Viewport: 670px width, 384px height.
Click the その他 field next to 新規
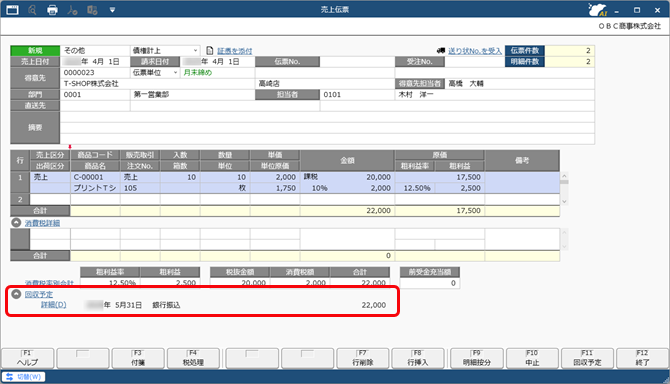pos(95,50)
